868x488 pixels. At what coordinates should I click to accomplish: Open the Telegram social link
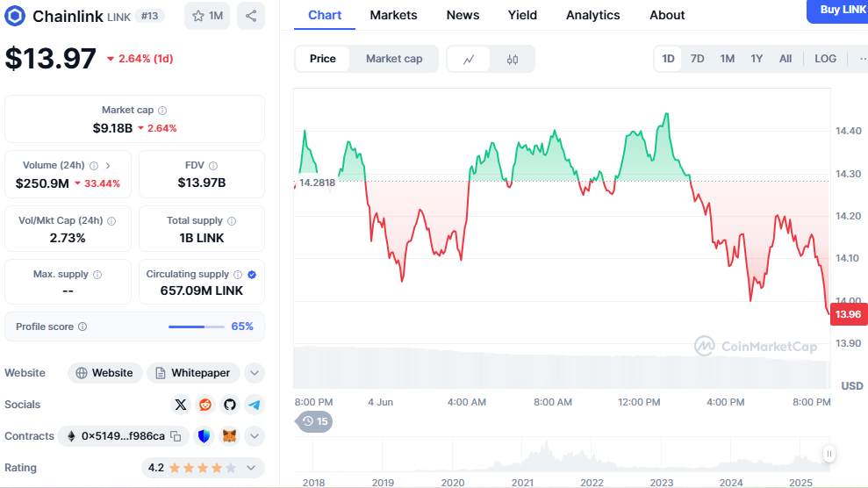tap(255, 405)
